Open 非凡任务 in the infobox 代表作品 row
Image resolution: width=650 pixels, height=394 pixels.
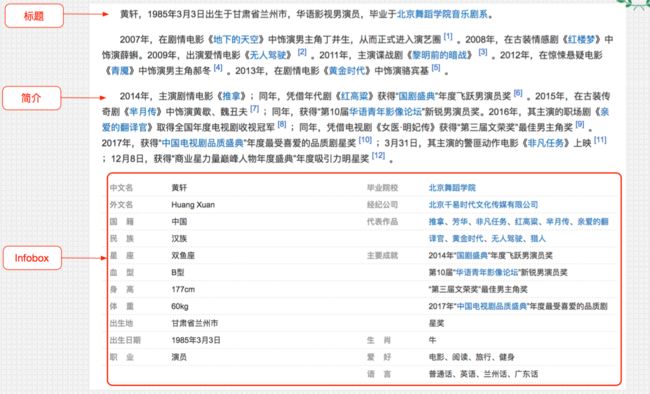pos(491,222)
